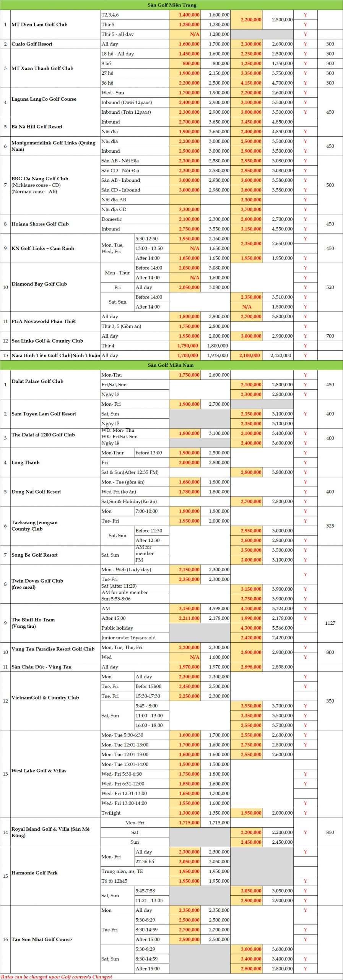
Task: Select 'Sân AB - Nội Địa' cell
Action: coord(135,161)
